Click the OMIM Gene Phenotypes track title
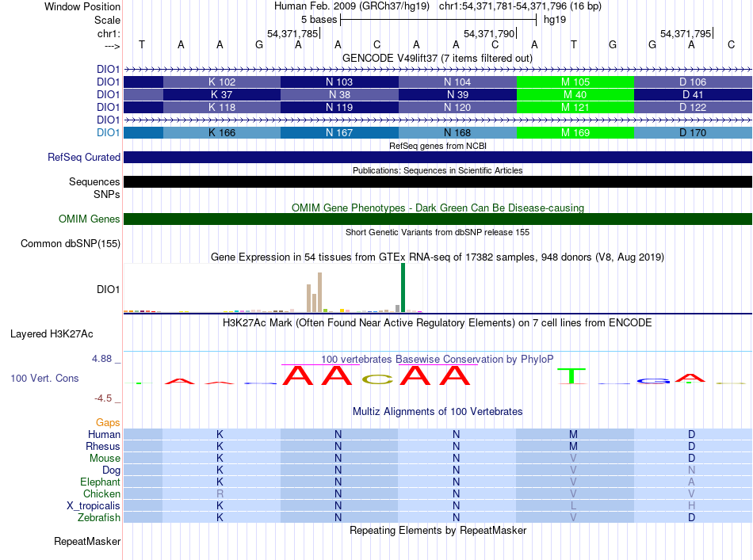Image resolution: width=753 pixels, height=560 pixels. [x=438, y=208]
